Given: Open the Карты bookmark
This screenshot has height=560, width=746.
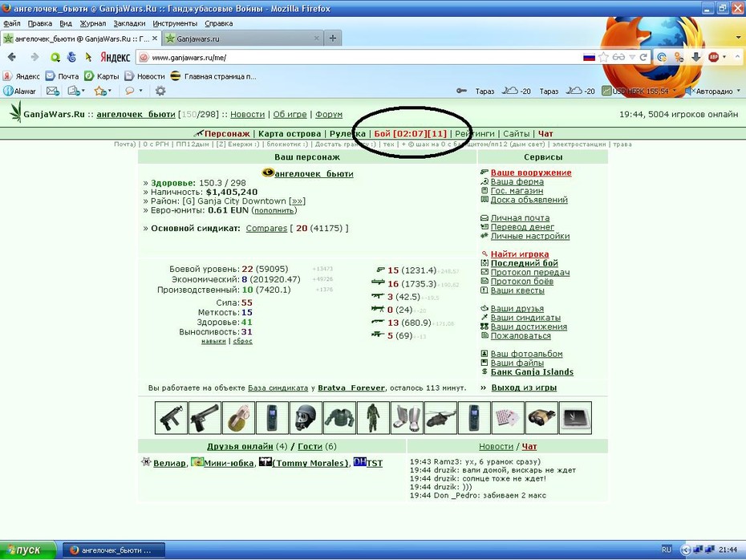Looking at the screenshot, I should point(102,76).
